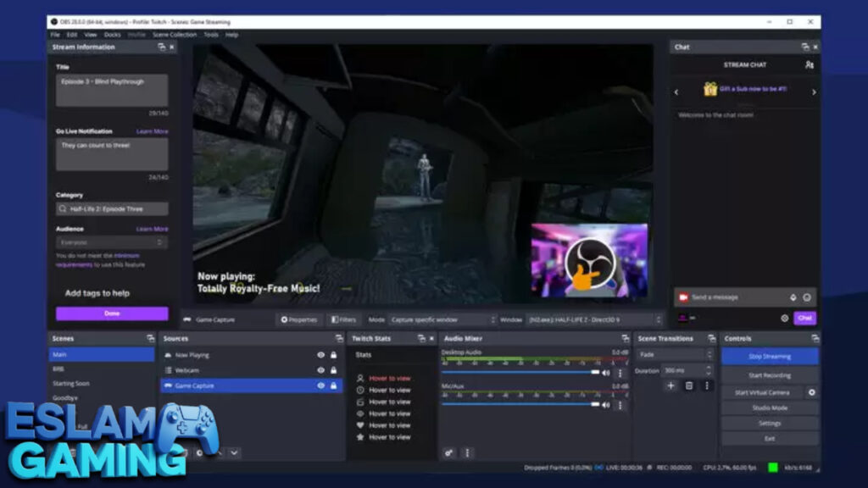The height and width of the screenshot is (488, 868).
Task: Float the Scenes dock
Action: click(x=150, y=338)
